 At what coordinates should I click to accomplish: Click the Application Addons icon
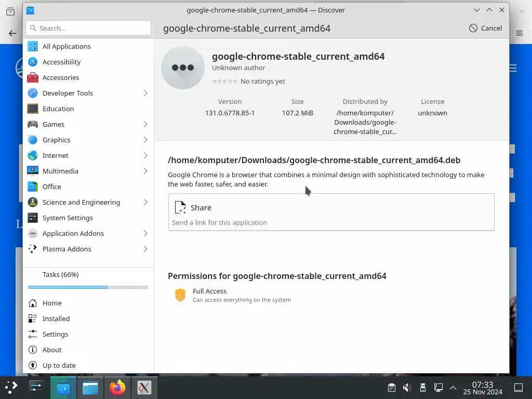pos(33,233)
